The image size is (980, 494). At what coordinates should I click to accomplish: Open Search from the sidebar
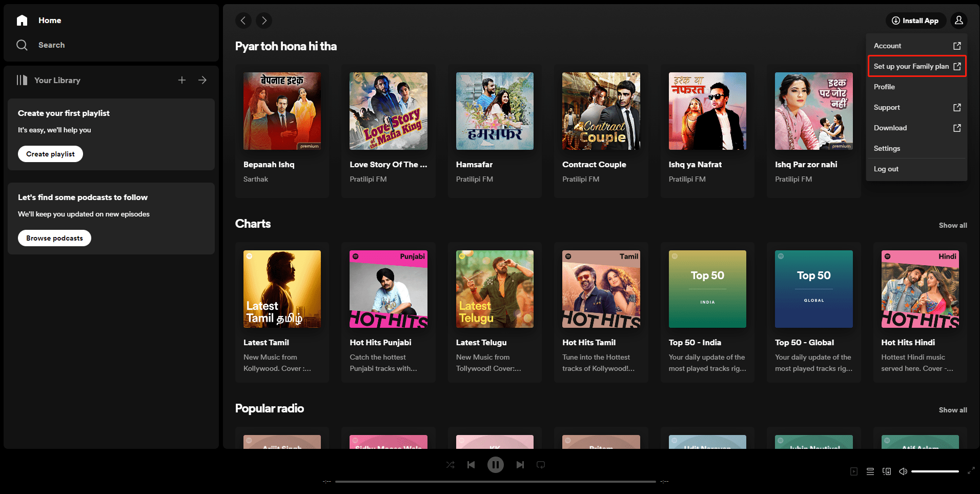tap(40, 45)
